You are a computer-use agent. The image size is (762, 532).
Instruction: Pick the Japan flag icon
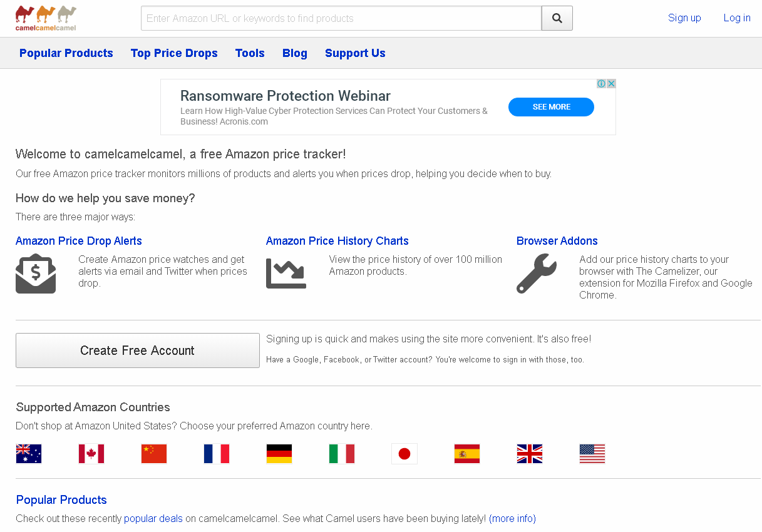[x=404, y=454]
